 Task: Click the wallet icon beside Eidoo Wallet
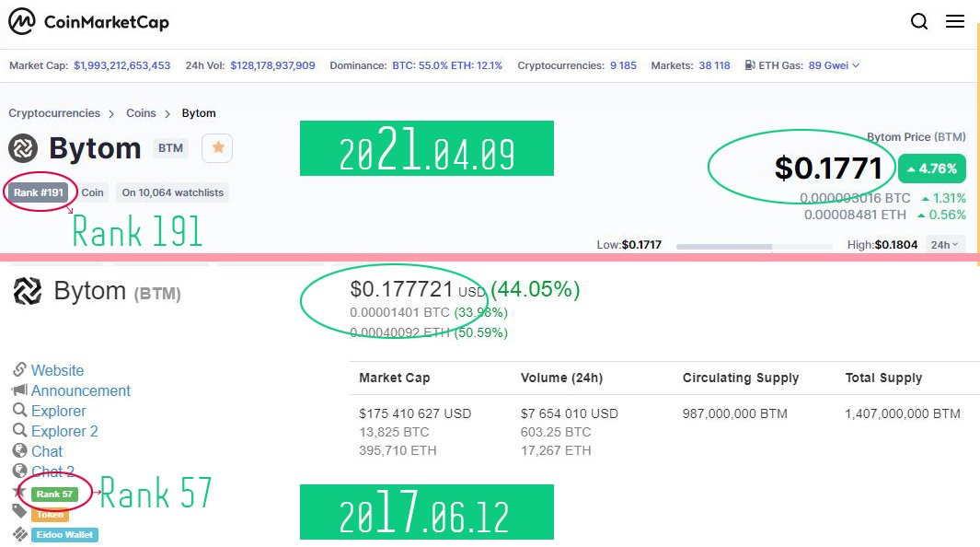click(x=20, y=534)
